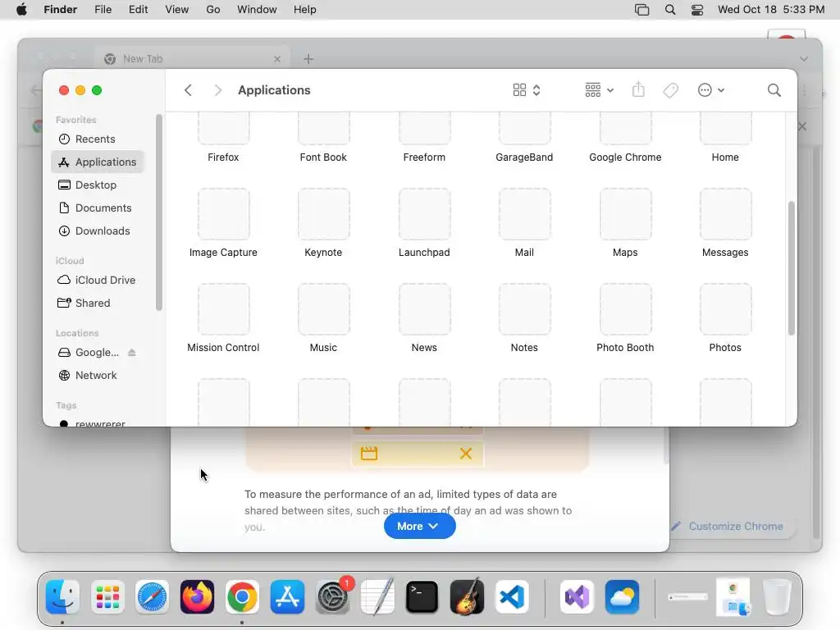Open Desktop in the Finder sidebar
The image size is (840, 630).
click(98, 185)
